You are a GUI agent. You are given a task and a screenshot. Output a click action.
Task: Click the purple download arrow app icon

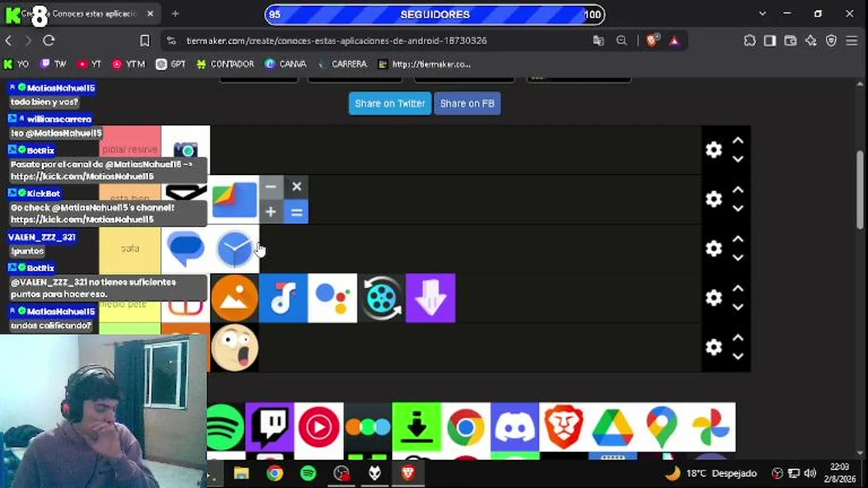431,298
